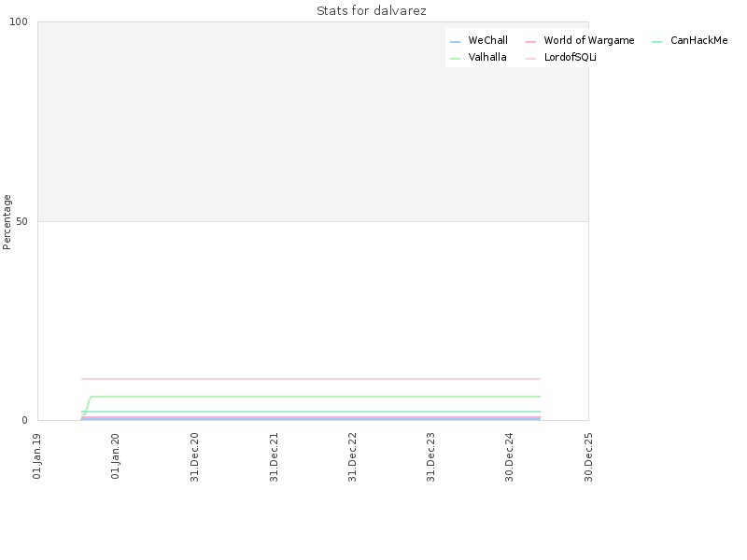747x560 pixels.
Task: Click the CanHackMe legend color swatch
Action: click(657, 42)
